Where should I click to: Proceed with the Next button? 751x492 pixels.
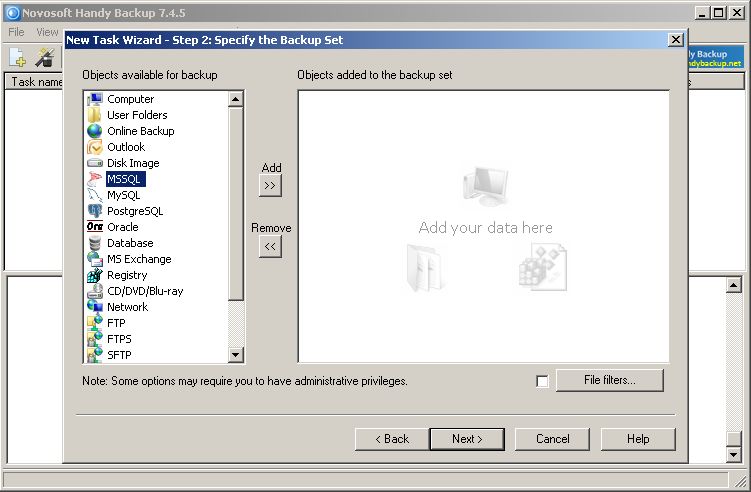[467, 439]
